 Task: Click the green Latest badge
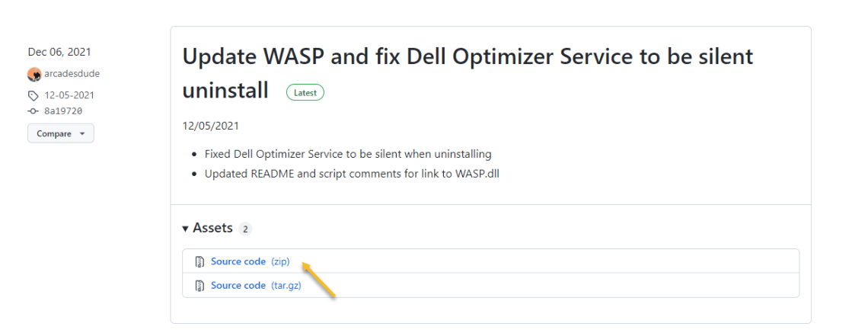305,92
